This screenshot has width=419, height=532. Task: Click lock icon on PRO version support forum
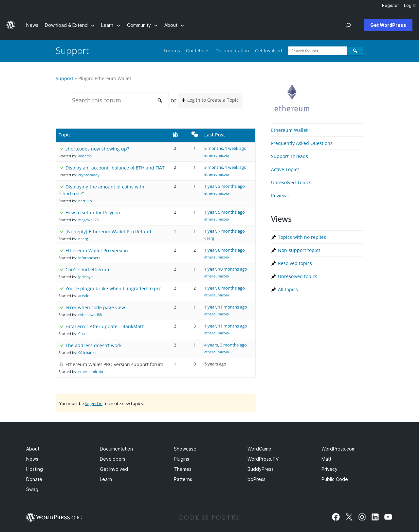tap(61, 364)
